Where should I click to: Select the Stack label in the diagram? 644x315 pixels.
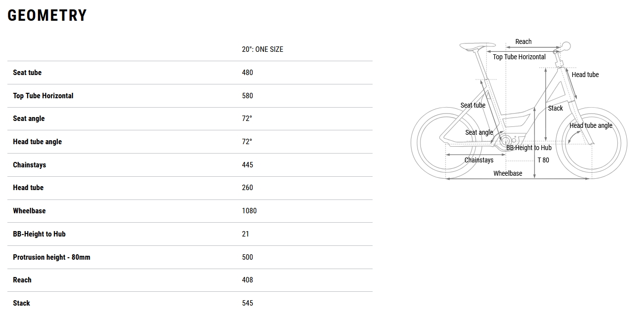pyautogui.click(x=555, y=108)
